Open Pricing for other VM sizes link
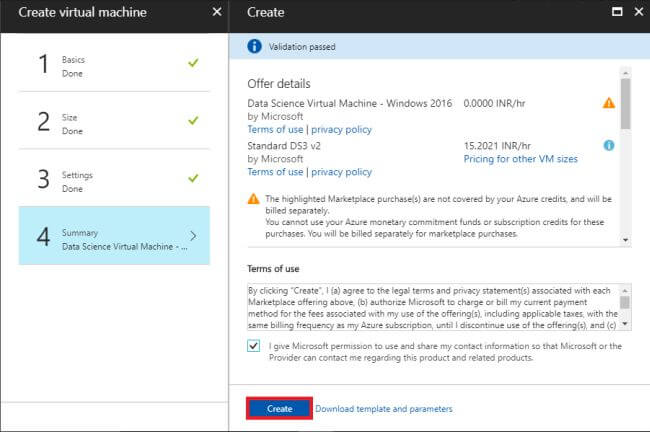 pos(520,159)
